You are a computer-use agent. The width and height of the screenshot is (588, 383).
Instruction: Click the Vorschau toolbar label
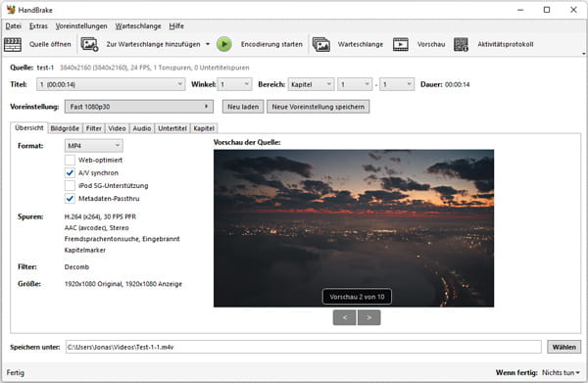[431, 44]
